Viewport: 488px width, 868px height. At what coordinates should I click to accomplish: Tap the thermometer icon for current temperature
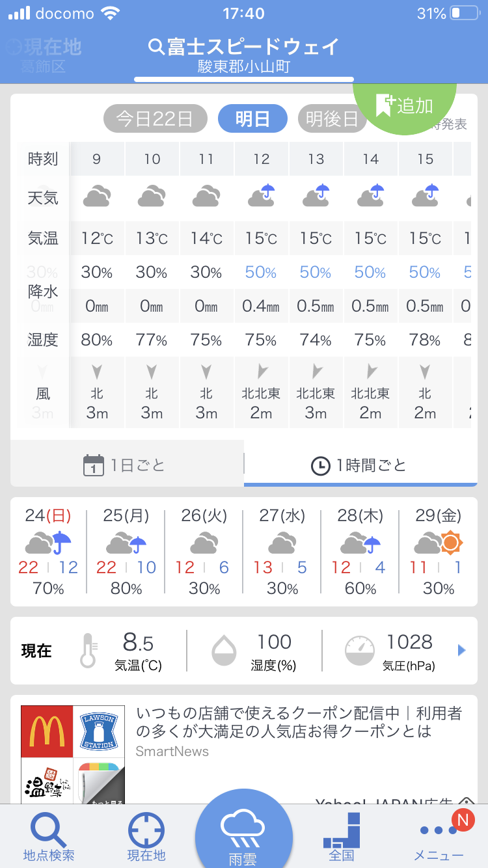pos(88,651)
